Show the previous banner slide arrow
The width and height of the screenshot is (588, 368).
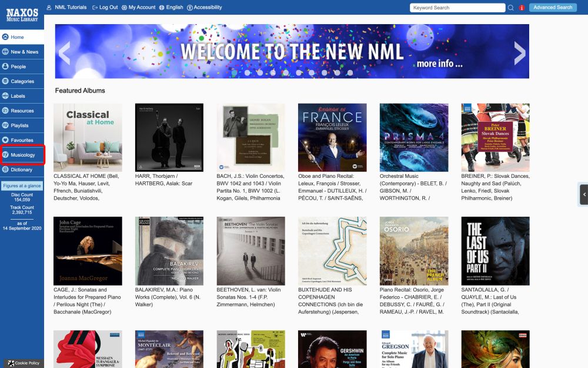[x=65, y=52]
